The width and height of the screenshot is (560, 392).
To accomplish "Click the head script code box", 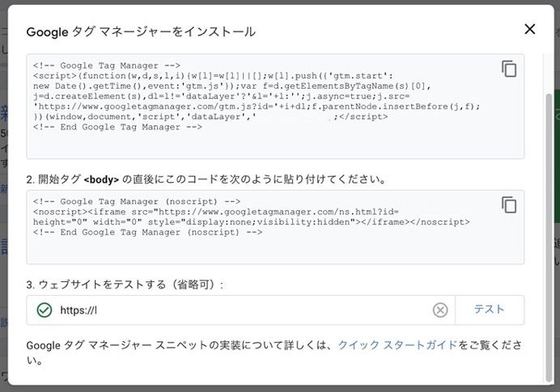I will 275,107.
